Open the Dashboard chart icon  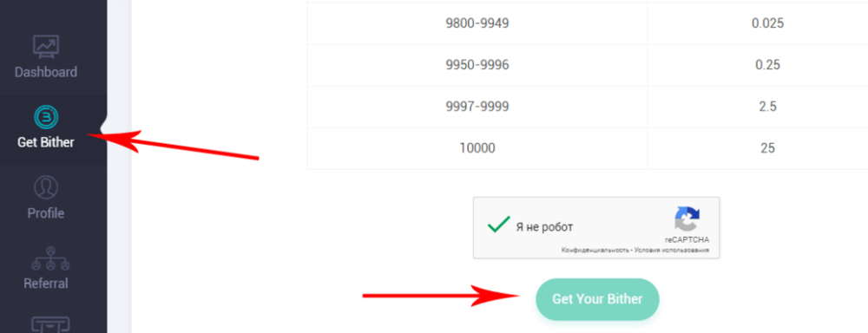pyautogui.click(x=46, y=47)
